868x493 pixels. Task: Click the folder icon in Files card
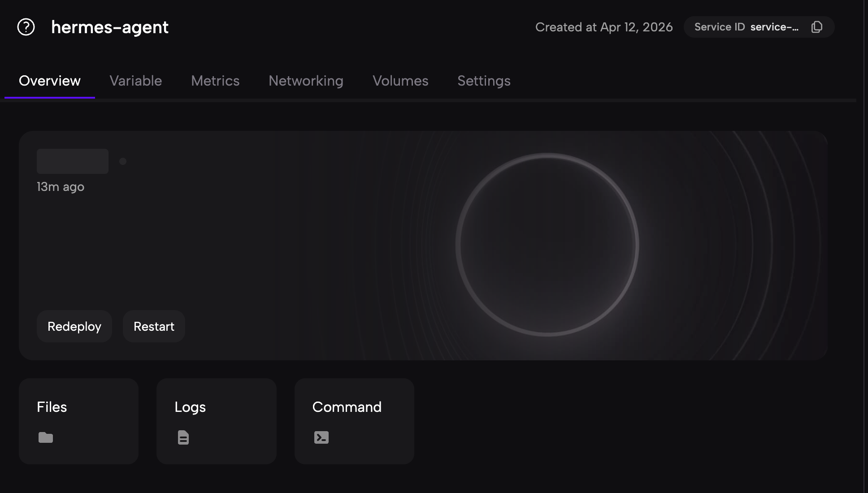pos(46,437)
